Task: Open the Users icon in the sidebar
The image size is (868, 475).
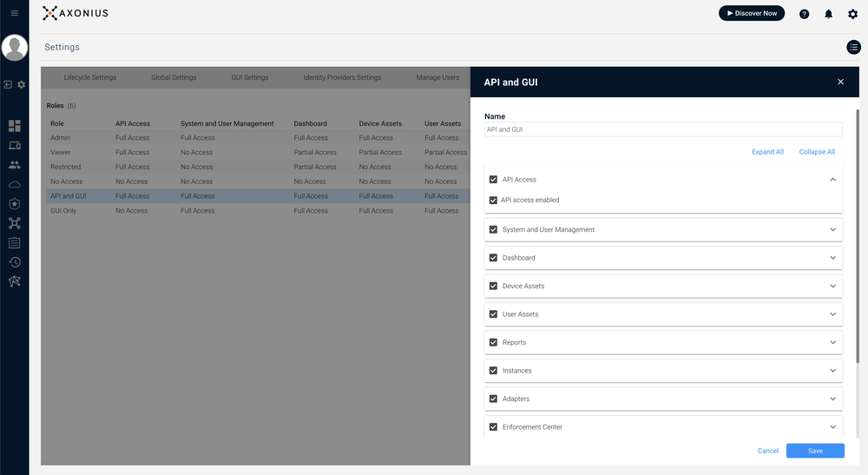Action: coord(14,165)
